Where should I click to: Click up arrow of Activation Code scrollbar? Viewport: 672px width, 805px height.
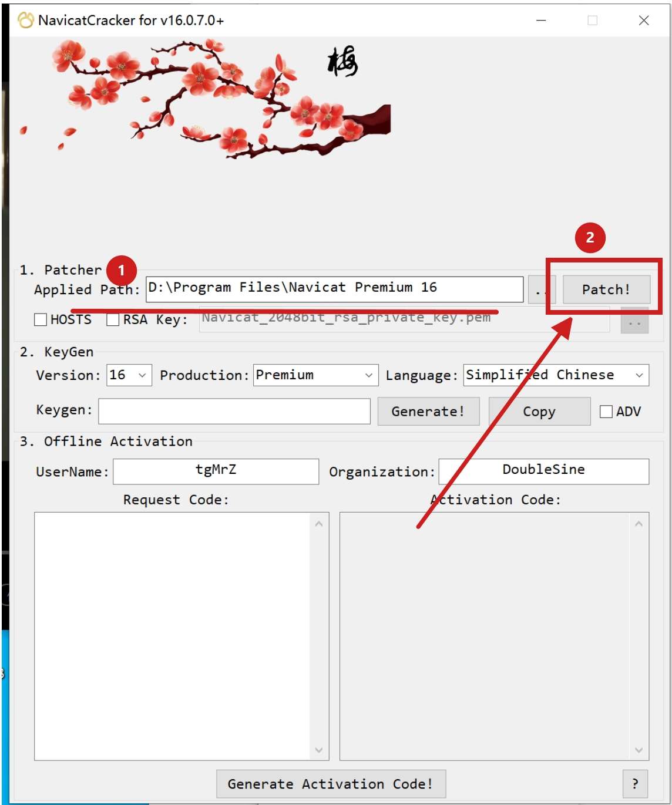tap(639, 524)
